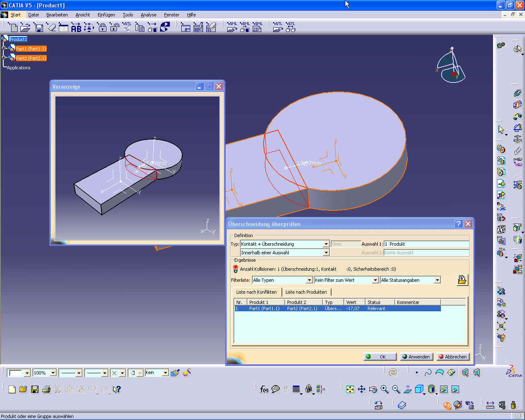Screen dimensions: 525x420
Task: Click the paintbrush icon in graphic properties toolbar
Action: (x=175, y=373)
